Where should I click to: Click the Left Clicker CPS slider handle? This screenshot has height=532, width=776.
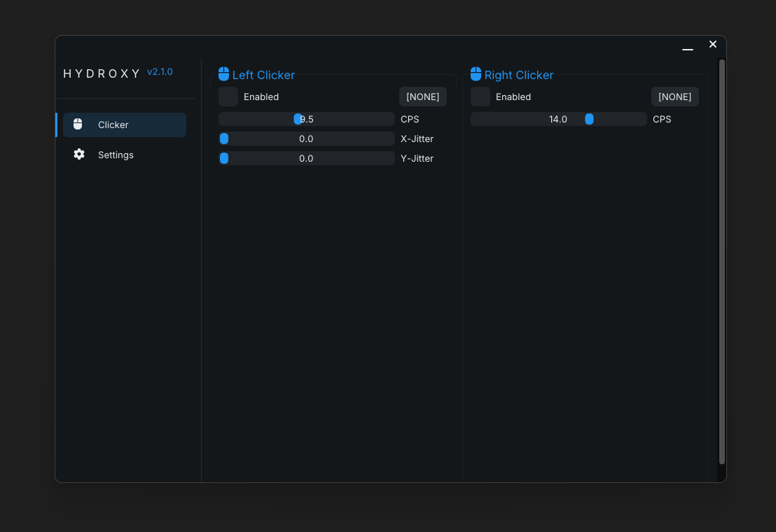[299, 119]
